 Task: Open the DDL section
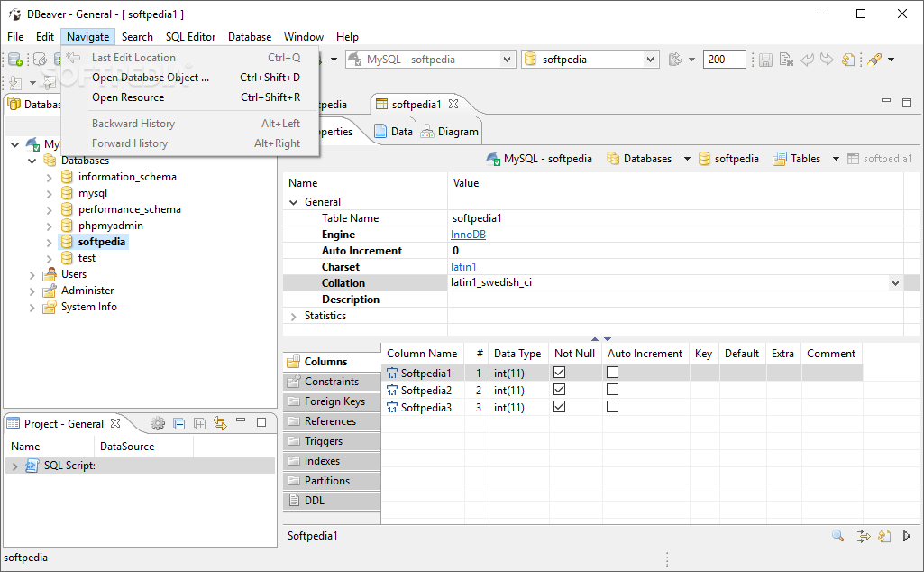[x=332, y=501]
